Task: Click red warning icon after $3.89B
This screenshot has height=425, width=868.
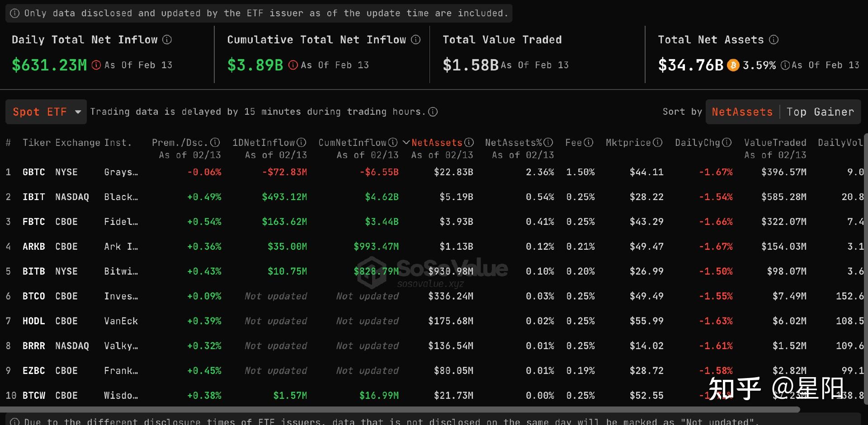Action: tap(293, 65)
